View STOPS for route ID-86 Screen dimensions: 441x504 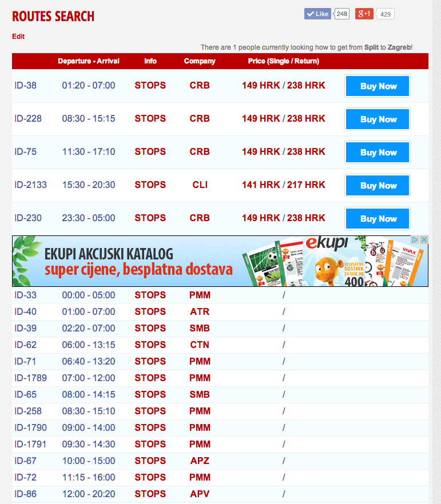tap(150, 494)
